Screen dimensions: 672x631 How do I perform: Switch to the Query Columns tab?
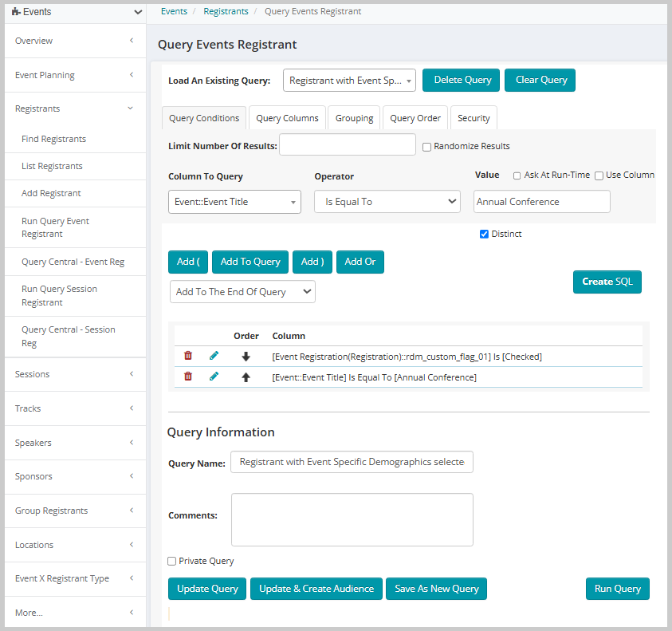(x=287, y=118)
